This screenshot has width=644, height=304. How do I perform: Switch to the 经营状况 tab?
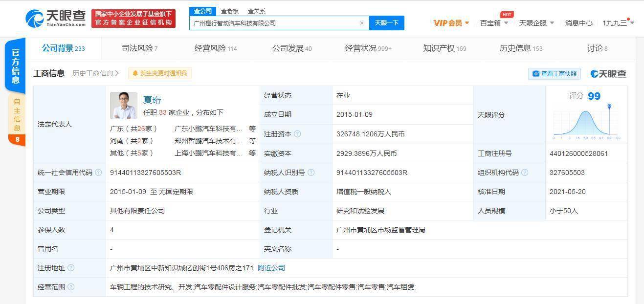[x=368, y=48]
